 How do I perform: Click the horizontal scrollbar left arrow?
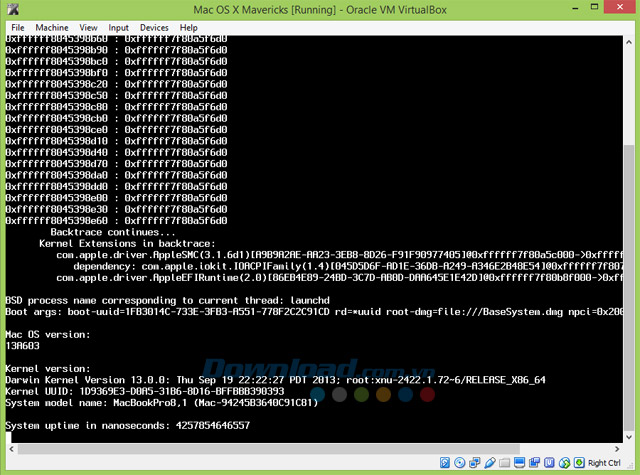point(11,449)
